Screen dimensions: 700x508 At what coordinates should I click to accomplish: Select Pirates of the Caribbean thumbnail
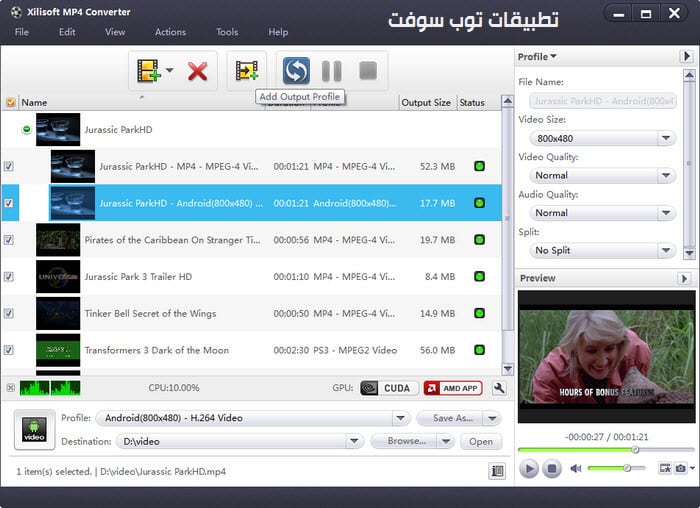coord(58,240)
